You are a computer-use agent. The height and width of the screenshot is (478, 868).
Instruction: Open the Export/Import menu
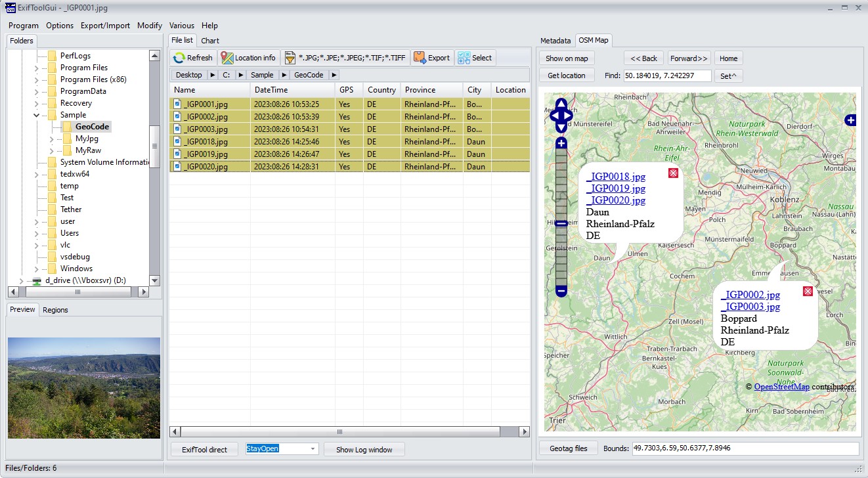pyautogui.click(x=105, y=26)
